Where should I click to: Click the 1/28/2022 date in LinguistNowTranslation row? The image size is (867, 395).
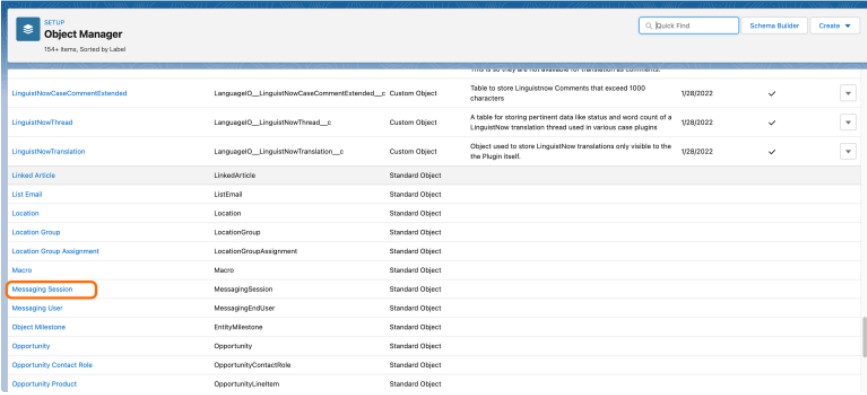point(697,151)
